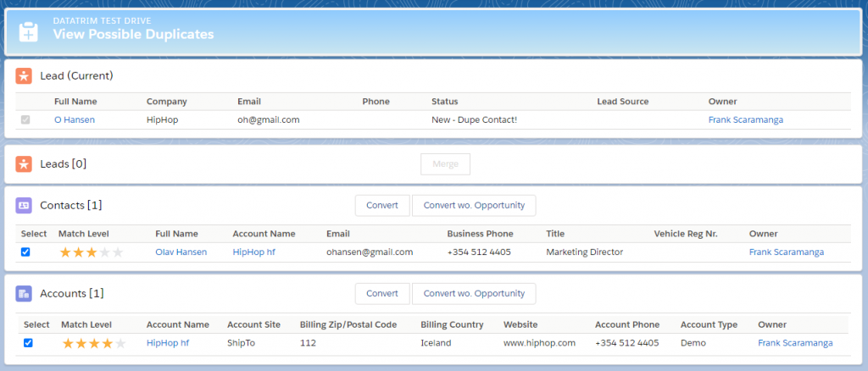Click the Contacts section purple card icon
The image size is (868, 371).
click(x=24, y=206)
